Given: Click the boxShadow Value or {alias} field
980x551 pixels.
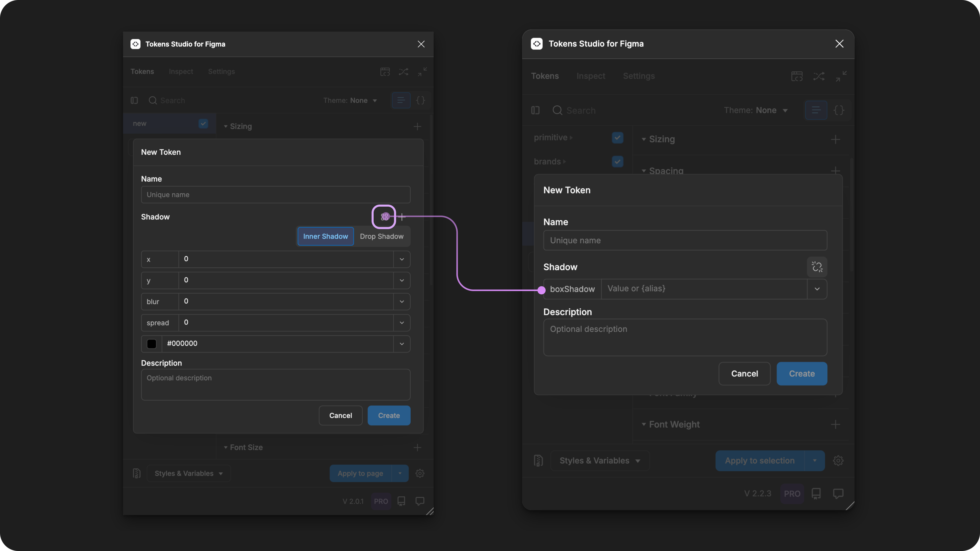Looking at the screenshot, I should [x=704, y=289].
